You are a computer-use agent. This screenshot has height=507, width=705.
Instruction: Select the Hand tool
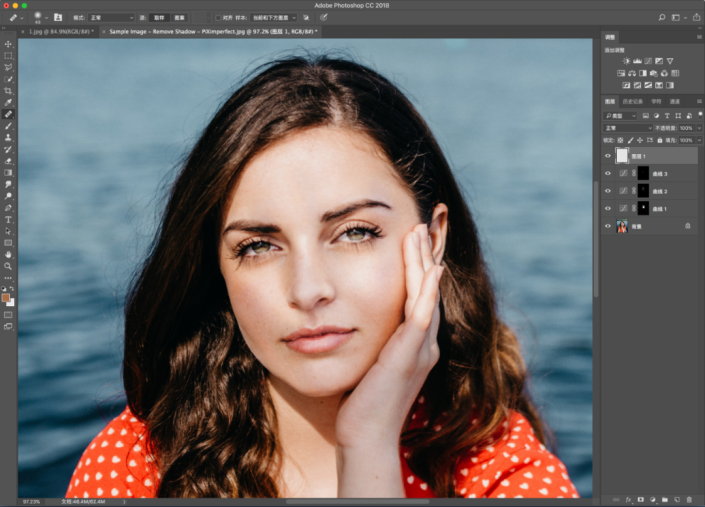pos(8,254)
